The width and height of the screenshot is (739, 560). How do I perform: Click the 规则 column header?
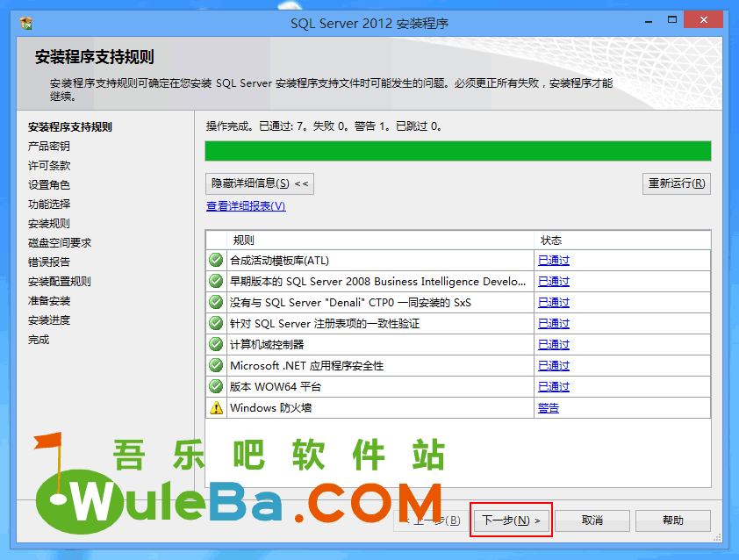tap(380, 241)
